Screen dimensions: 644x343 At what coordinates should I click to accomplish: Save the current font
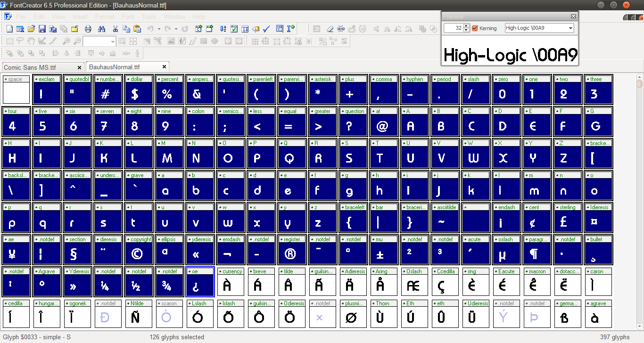coord(41,28)
